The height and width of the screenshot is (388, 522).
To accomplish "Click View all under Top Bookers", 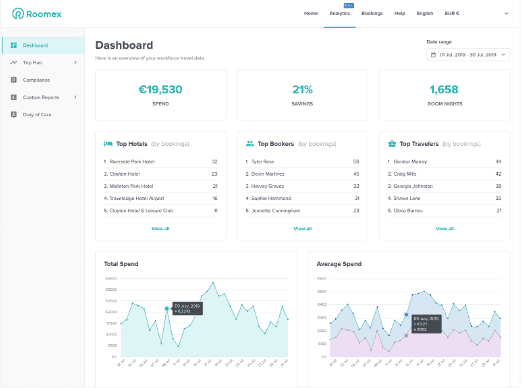I will pyautogui.click(x=302, y=228).
